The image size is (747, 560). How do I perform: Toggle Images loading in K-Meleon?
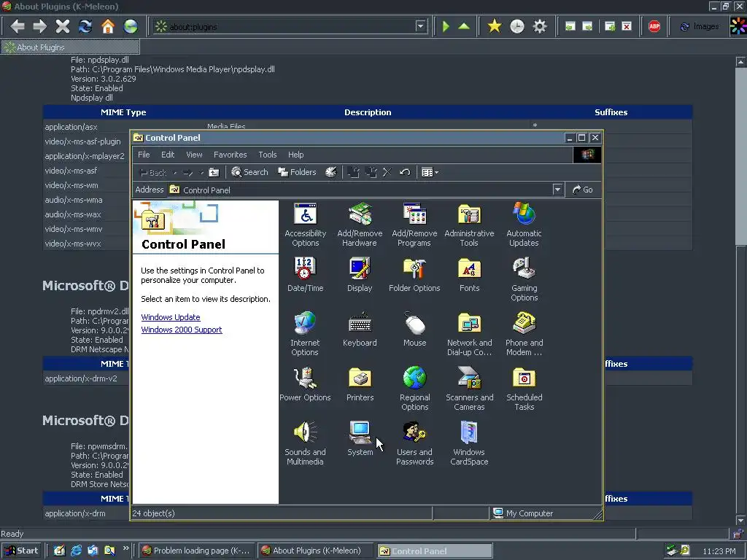click(700, 26)
